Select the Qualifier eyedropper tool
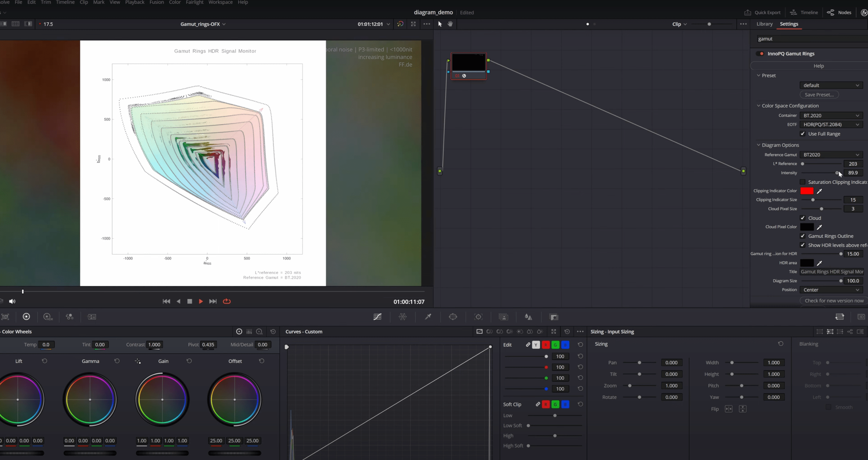 [x=428, y=317]
